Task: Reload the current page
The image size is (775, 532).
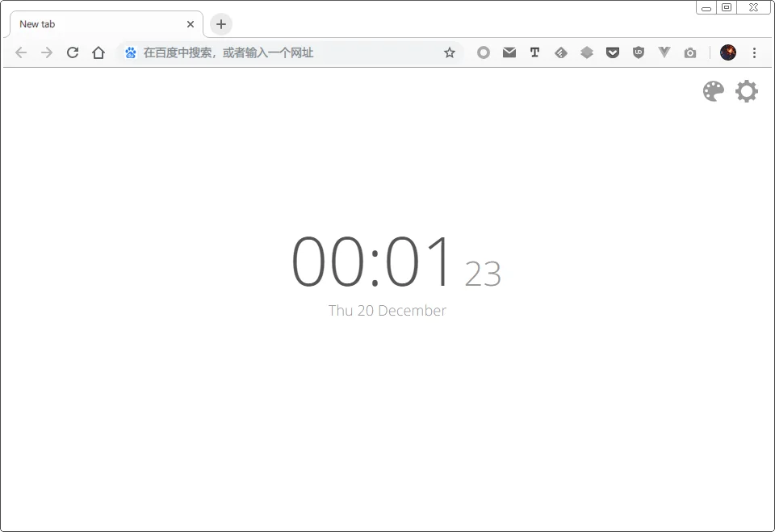Action: click(73, 52)
